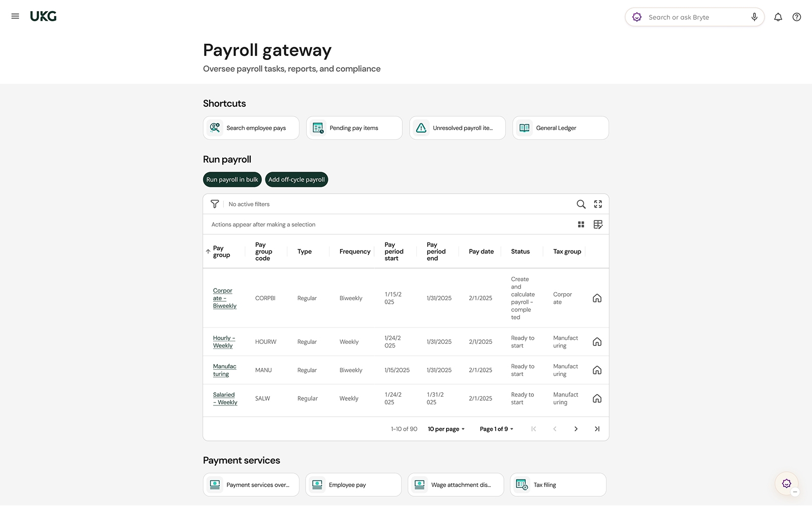Open the edit table columns icon

598,225
